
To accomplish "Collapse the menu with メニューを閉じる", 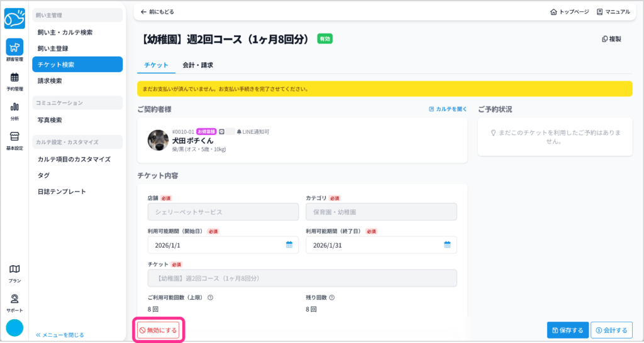I will click(x=60, y=335).
